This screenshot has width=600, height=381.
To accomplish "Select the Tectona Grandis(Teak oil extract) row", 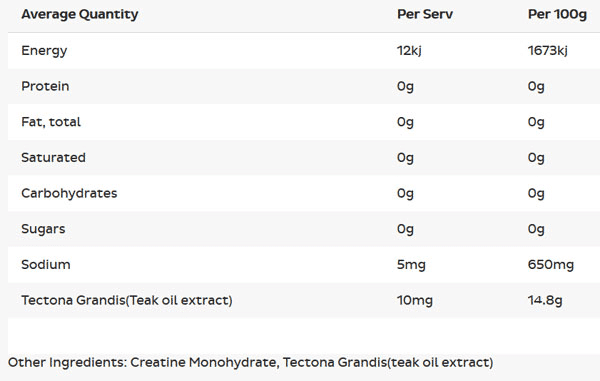I will pyautogui.click(x=304, y=300).
